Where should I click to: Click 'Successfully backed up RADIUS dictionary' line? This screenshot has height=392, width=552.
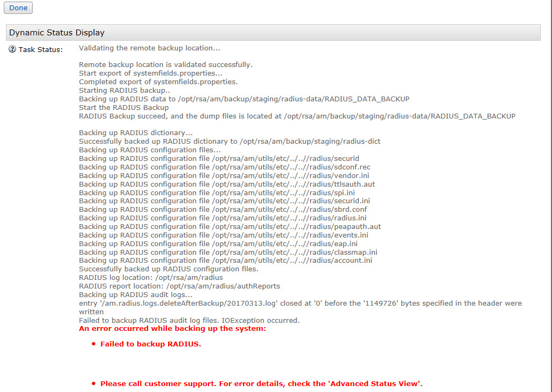coord(230,142)
